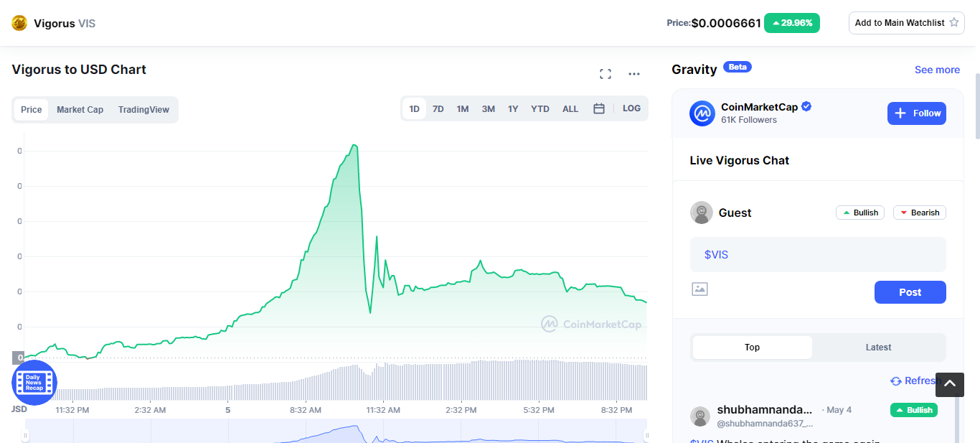Click the star icon in Add to Main Watchlist
The height and width of the screenshot is (443, 980).
pos(954,23)
